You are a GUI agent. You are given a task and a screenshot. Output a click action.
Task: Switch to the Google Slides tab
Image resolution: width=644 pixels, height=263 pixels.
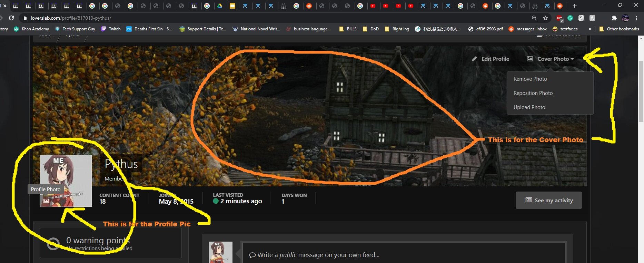232,6
